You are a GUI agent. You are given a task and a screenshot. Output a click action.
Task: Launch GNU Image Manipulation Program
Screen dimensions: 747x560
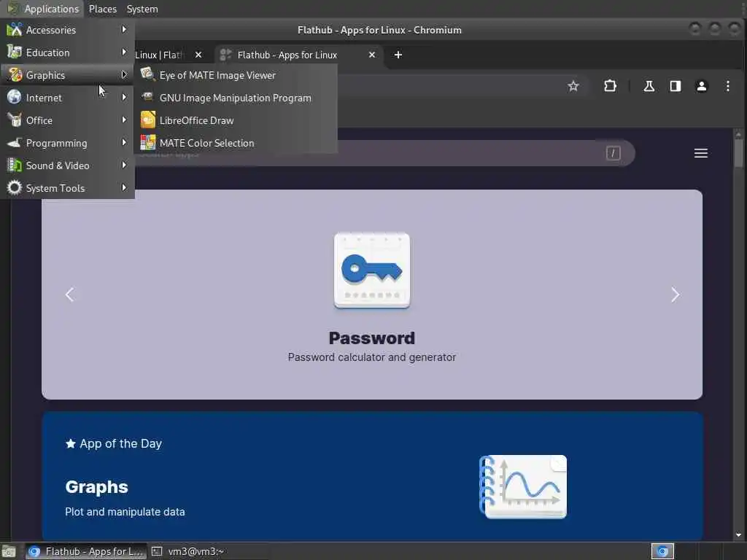(x=236, y=98)
